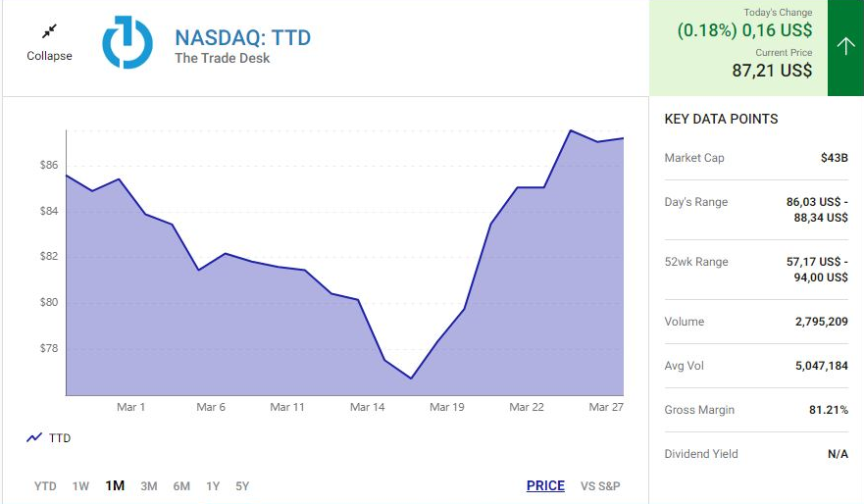Click The Trade Desk logo icon

pyautogui.click(x=127, y=42)
